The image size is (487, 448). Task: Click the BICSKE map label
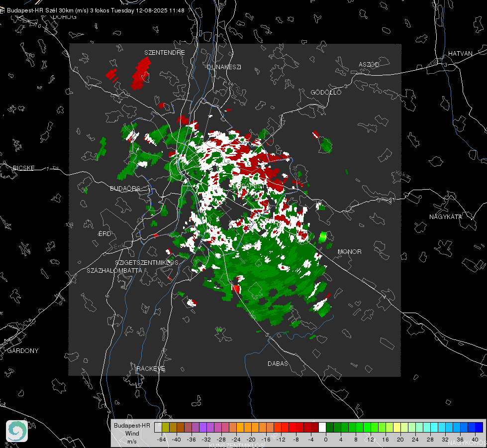pos(23,168)
